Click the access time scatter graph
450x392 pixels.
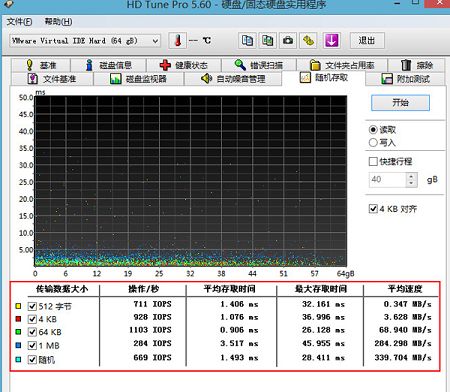[191, 181]
